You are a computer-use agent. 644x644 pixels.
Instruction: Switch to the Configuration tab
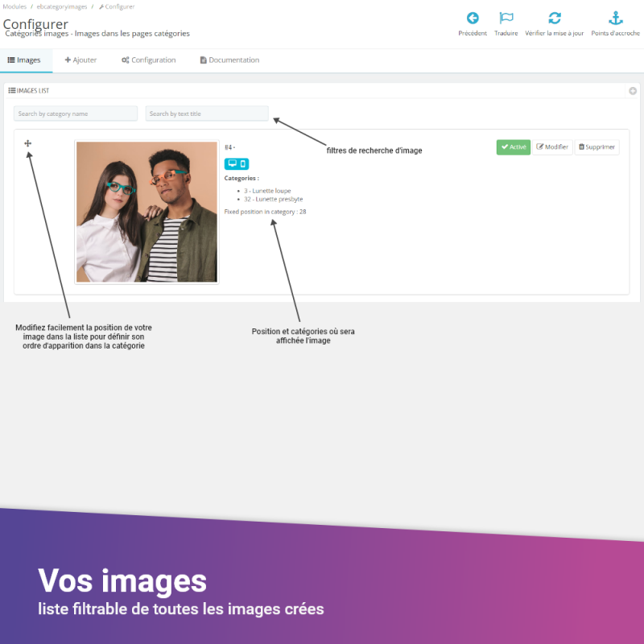pyautogui.click(x=148, y=60)
